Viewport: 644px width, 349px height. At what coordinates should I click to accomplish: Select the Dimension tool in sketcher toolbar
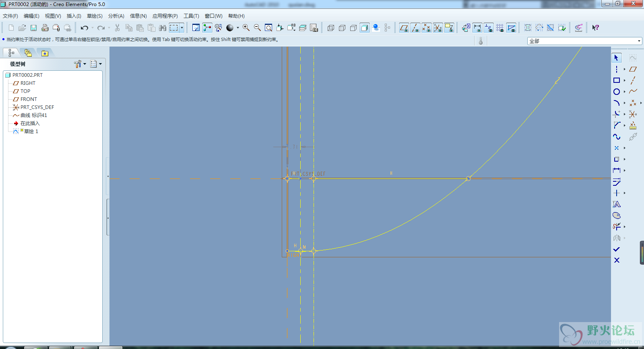click(x=617, y=170)
